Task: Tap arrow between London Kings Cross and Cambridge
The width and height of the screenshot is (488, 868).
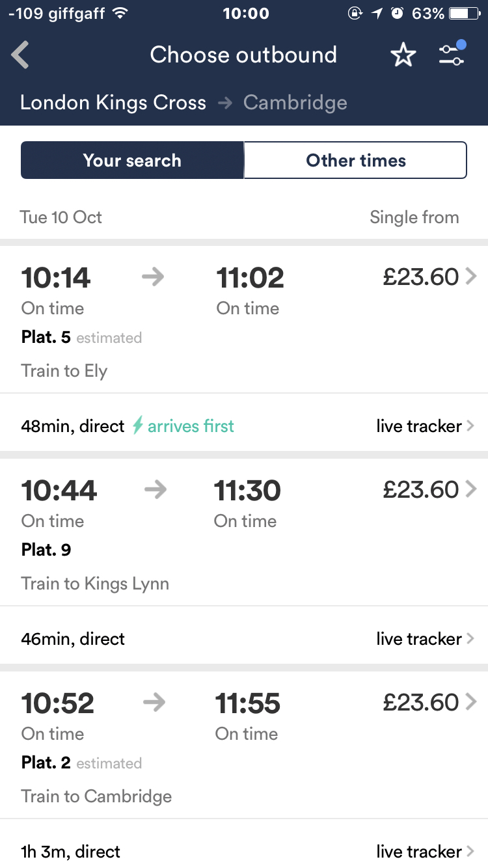Action: click(225, 103)
